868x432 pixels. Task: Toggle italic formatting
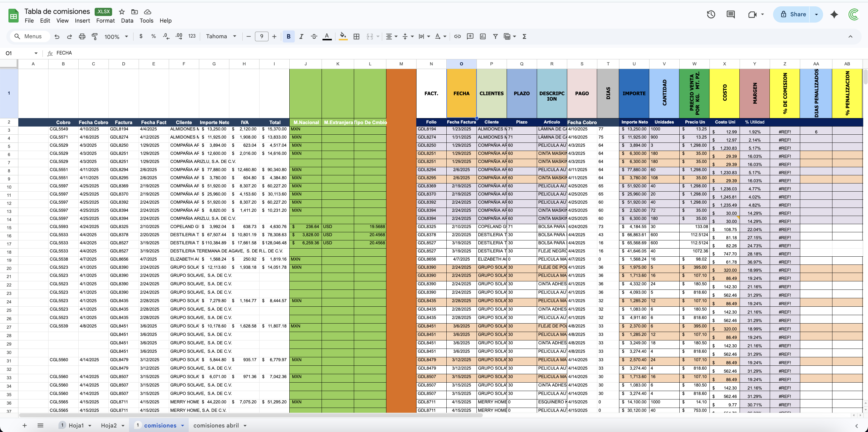tap(302, 36)
